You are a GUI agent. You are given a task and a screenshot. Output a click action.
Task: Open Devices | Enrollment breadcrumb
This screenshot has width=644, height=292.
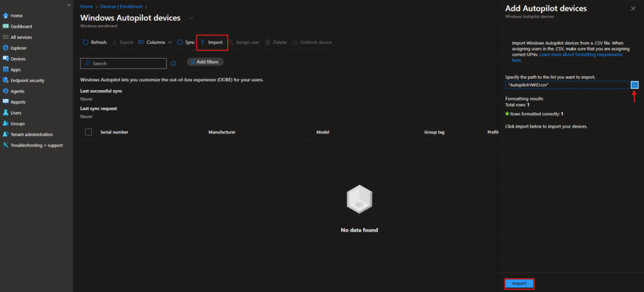tap(123, 6)
